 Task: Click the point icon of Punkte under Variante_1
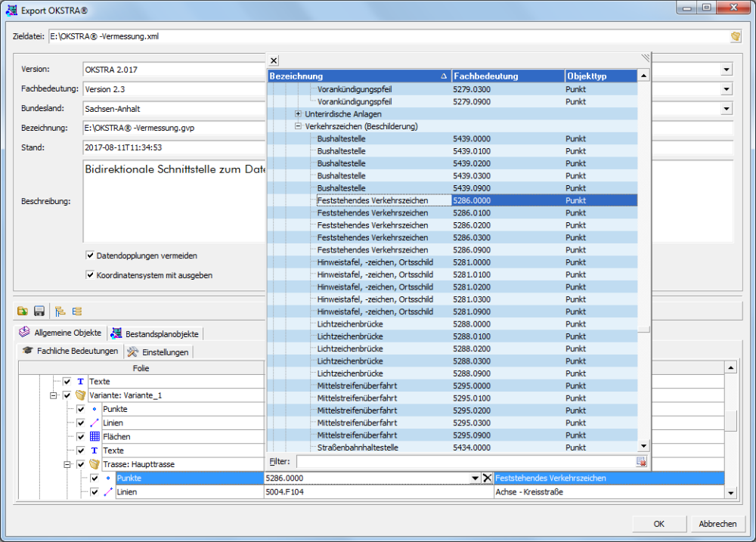coord(94,409)
